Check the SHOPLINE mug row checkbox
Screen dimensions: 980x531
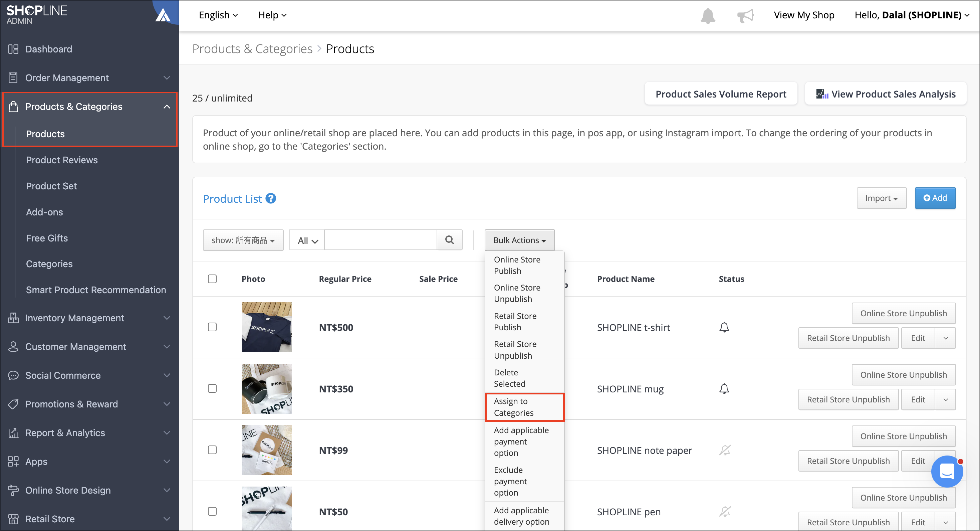click(x=212, y=389)
